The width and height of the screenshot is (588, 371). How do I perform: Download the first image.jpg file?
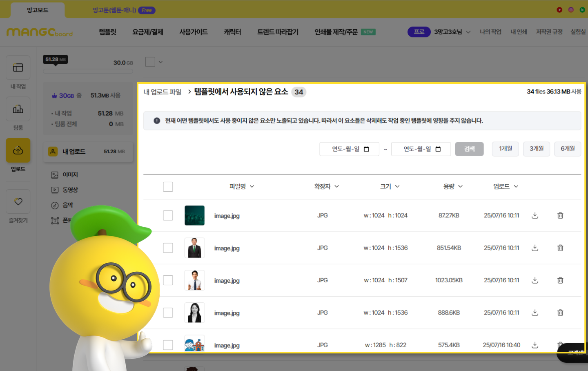pyautogui.click(x=535, y=215)
